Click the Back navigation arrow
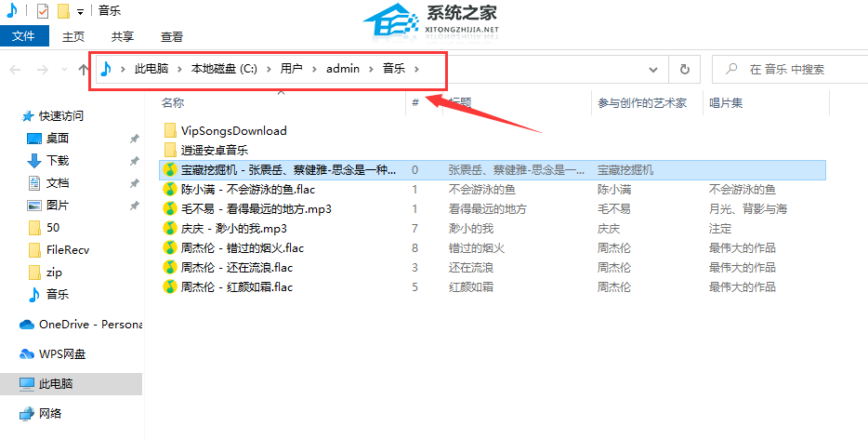Viewport: 868px width, 439px height. tap(15, 69)
